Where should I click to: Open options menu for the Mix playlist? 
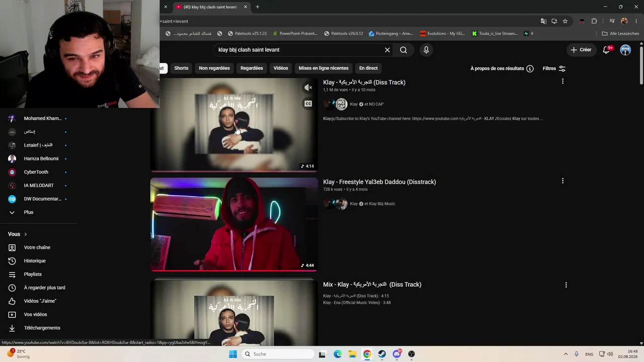point(566,285)
